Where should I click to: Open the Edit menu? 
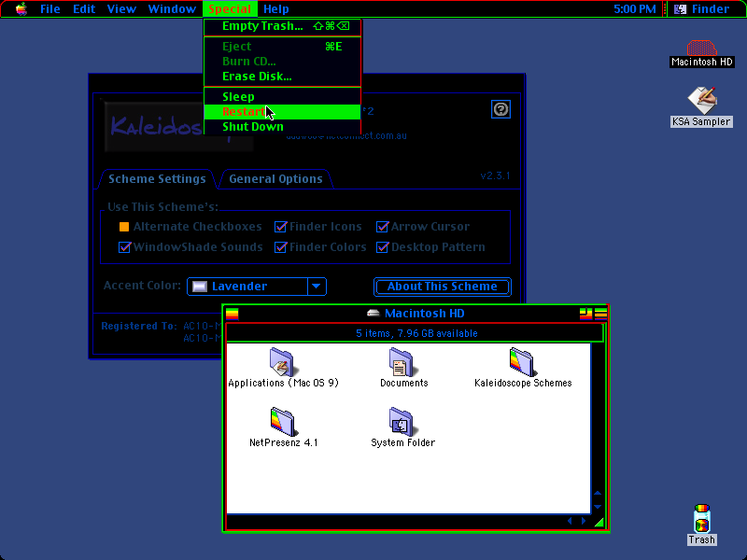tap(84, 9)
